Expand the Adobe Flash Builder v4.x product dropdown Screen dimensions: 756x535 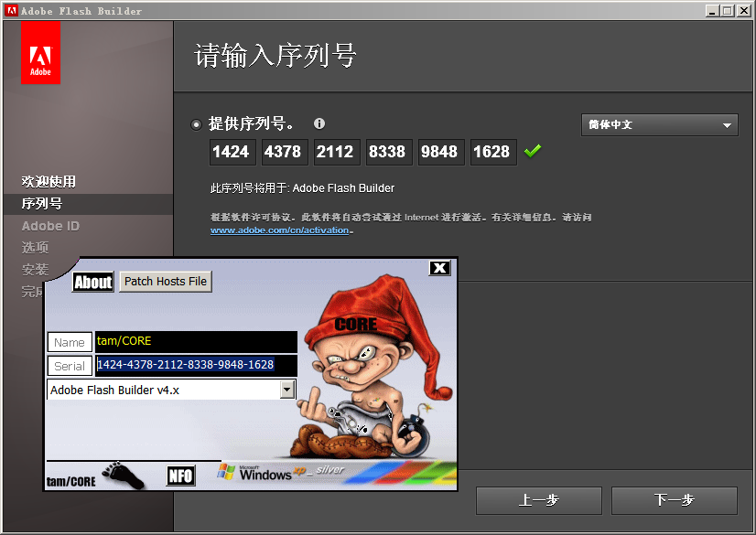(287, 390)
